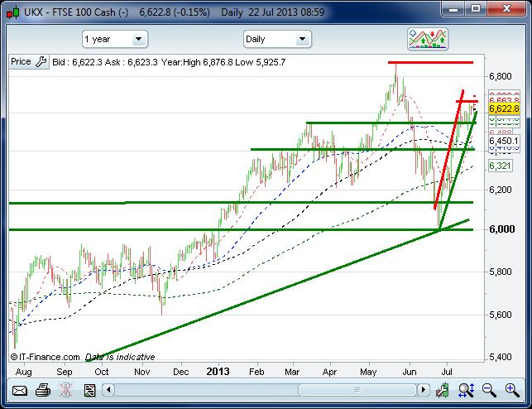Click the 6,800 axis value
This screenshot has height=409, width=532.
pos(500,76)
